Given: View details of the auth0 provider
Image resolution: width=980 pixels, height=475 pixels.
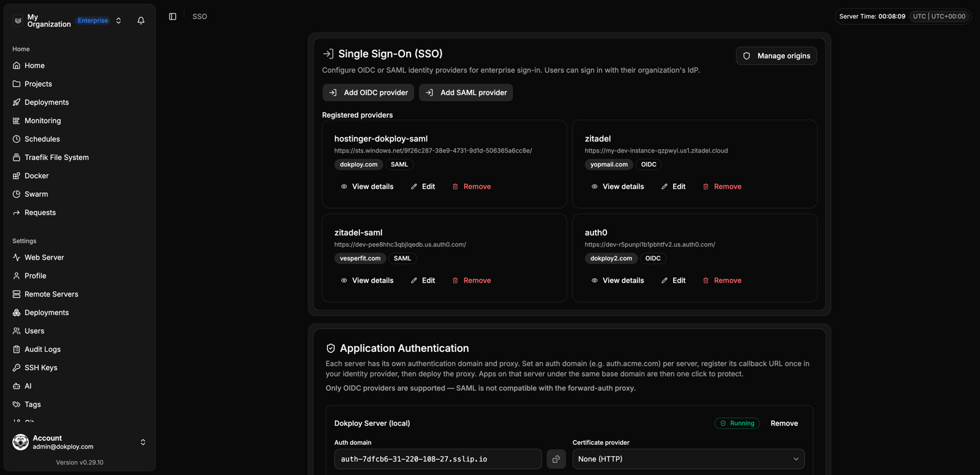Looking at the screenshot, I should (617, 280).
